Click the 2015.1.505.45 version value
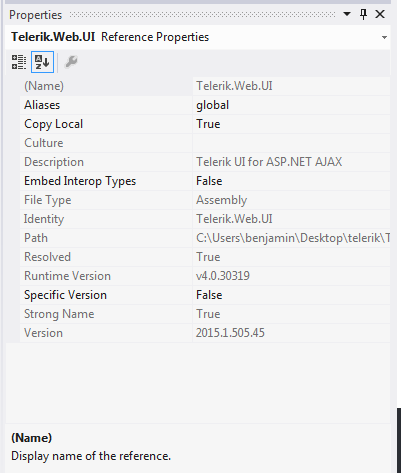 point(230,333)
